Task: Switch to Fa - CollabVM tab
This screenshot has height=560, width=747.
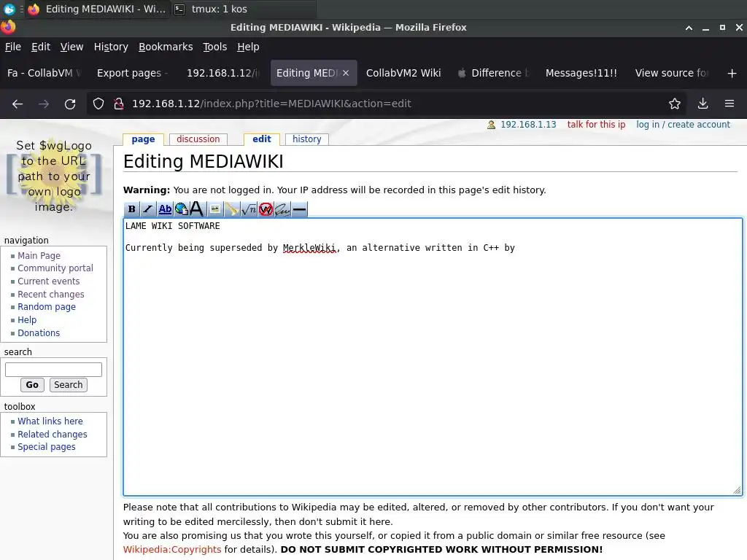Action: tap(44, 73)
